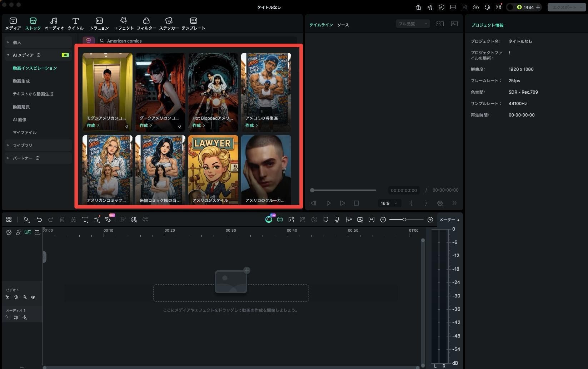Click the paper plane share icon
Viewport: 588px width, 369px height.
point(430,7)
